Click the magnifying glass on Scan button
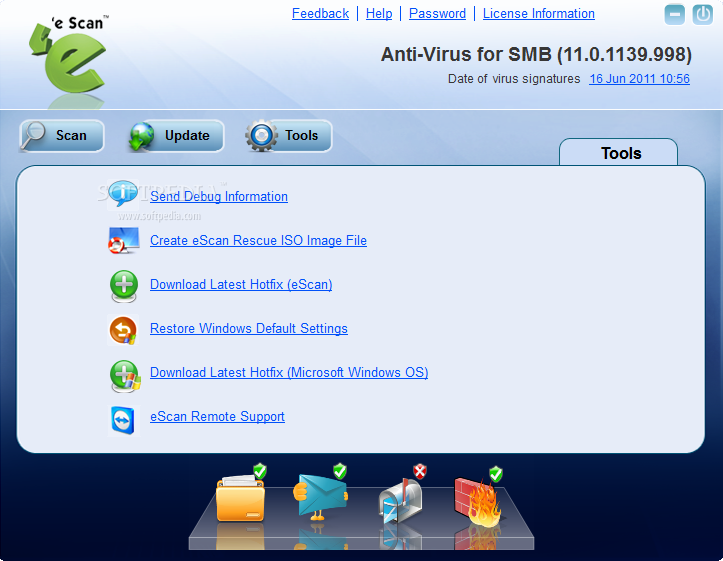 34,135
